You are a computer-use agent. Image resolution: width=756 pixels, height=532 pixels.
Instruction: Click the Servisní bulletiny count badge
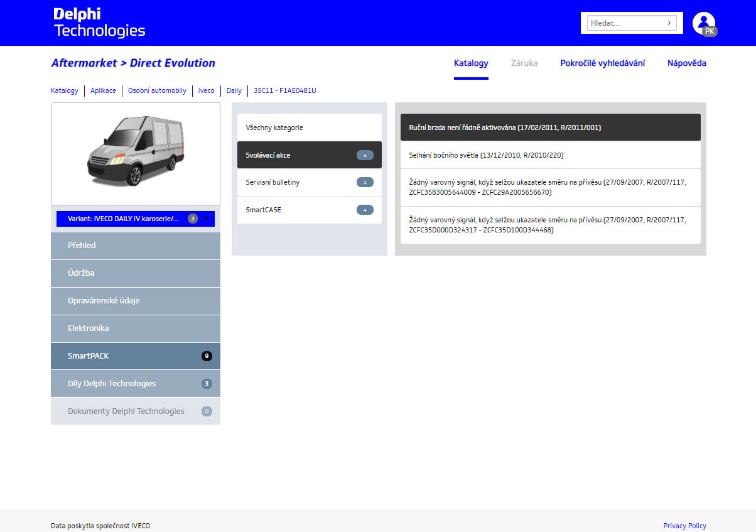coord(365,183)
